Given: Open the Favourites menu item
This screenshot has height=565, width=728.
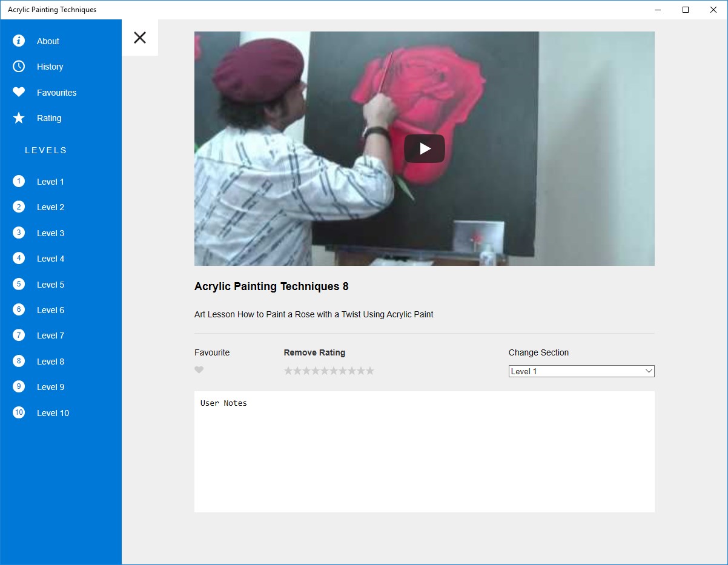Looking at the screenshot, I should (x=56, y=93).
